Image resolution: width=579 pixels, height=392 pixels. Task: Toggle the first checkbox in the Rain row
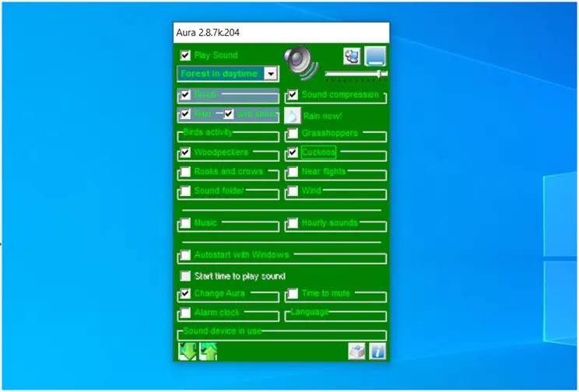tap(185, 114)
